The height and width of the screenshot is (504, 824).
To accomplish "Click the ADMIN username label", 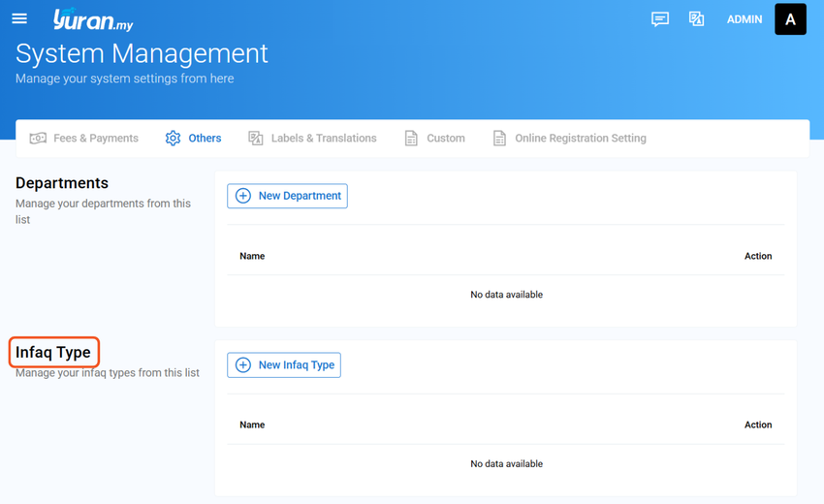I will 745,19.
